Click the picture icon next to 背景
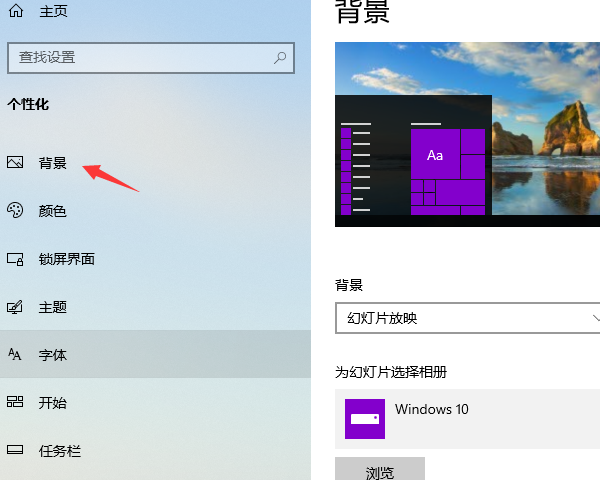 [15, 162]
